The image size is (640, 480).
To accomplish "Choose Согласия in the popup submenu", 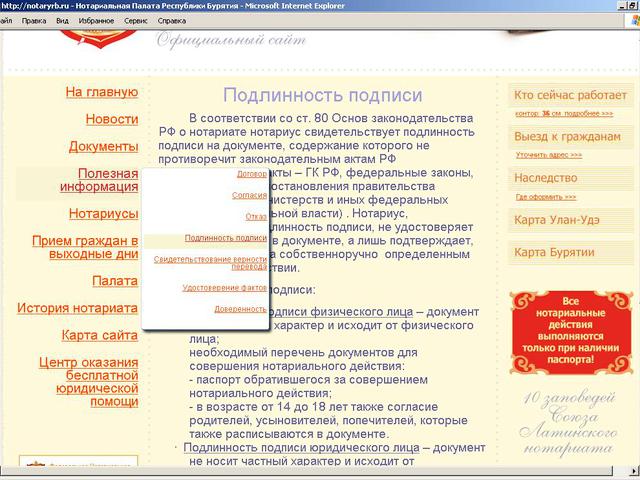I will pyautogui.click(x=249, y=196).
